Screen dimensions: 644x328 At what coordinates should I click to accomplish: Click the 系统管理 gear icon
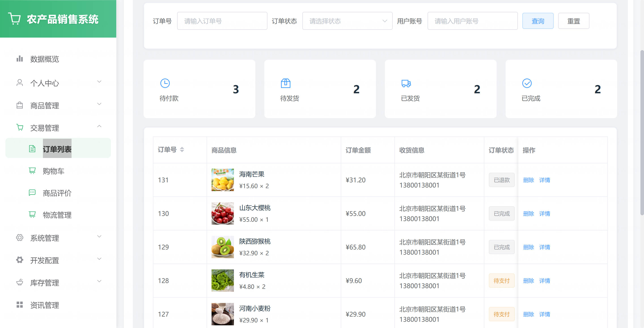[19, 238]
